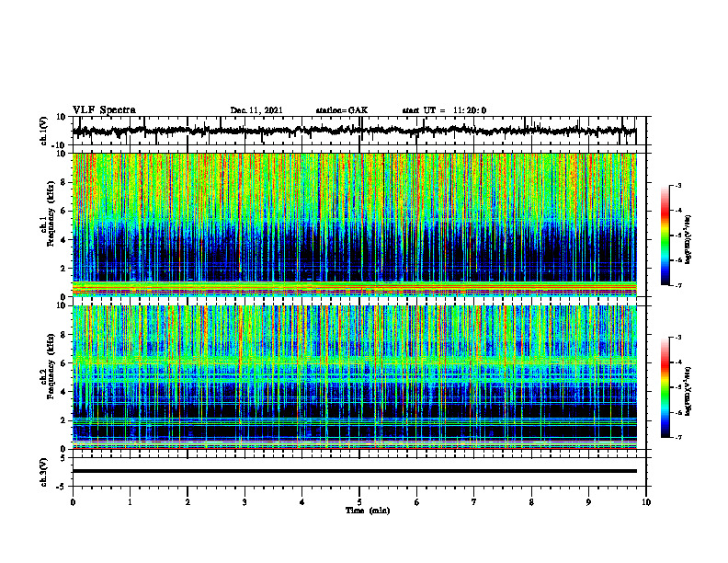The image size is (728, 563).
Task: Click the 'ch.3(V)' axis label
Action: coord(44,472)
